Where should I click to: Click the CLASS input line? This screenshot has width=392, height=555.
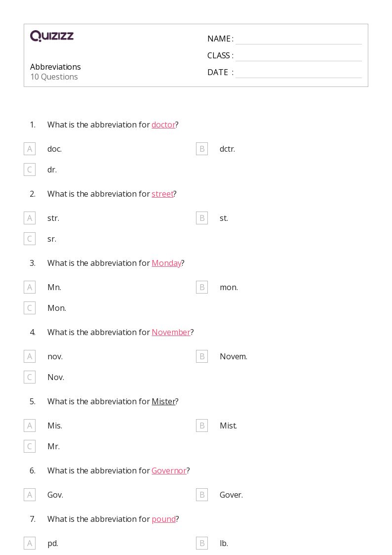298,55
